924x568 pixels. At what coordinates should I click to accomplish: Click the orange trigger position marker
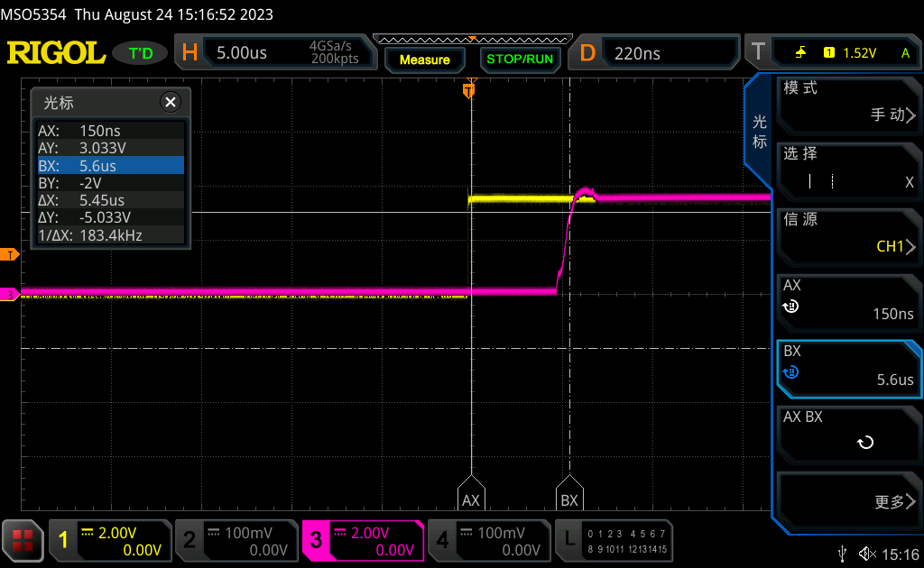468,90
